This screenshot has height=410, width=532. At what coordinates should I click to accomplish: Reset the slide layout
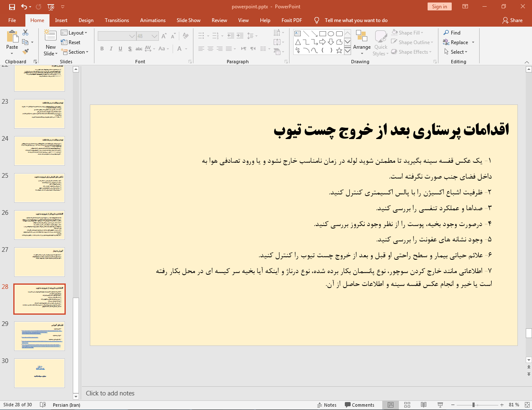coord(71,42)
